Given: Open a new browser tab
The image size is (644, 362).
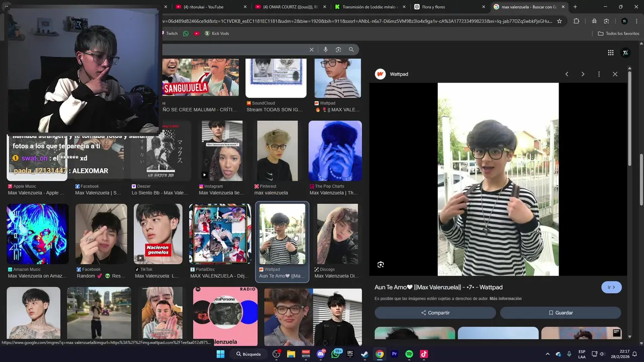Looking at the screenshot, I should [x=575, y=7].
